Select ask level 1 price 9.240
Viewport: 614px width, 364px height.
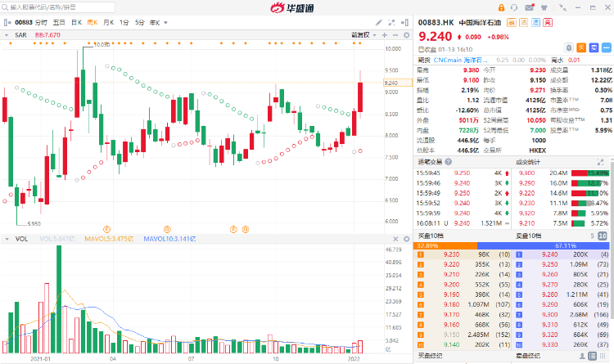(550, 254)
